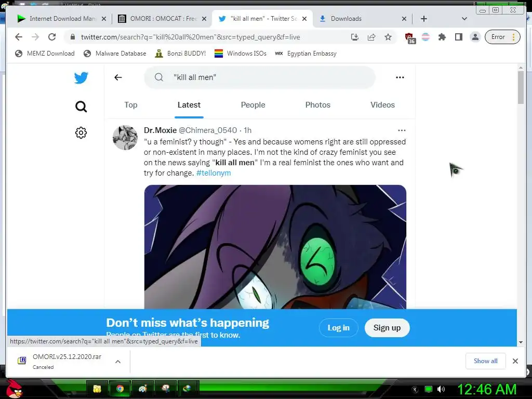
Task: Open the Chrome profile avatar menu
Action: 475,37
